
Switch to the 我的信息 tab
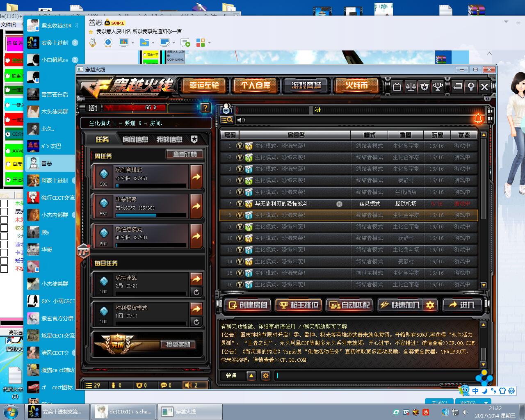pos(169,139)
